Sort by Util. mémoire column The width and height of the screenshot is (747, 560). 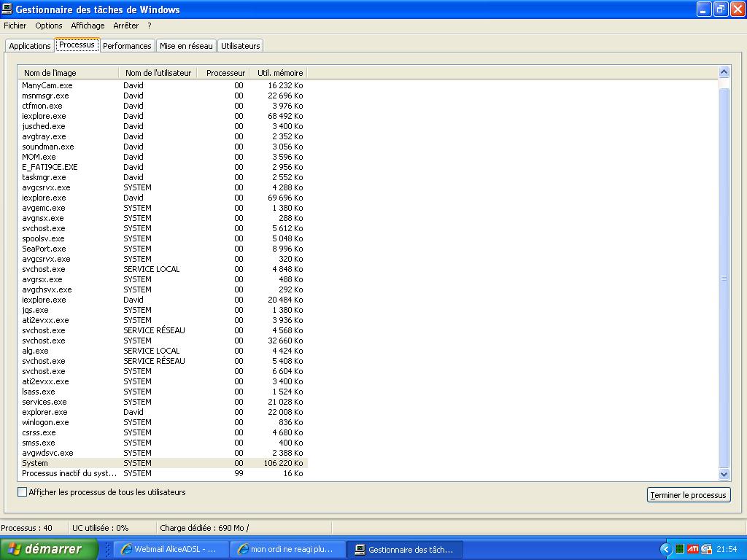pos(279,73)
